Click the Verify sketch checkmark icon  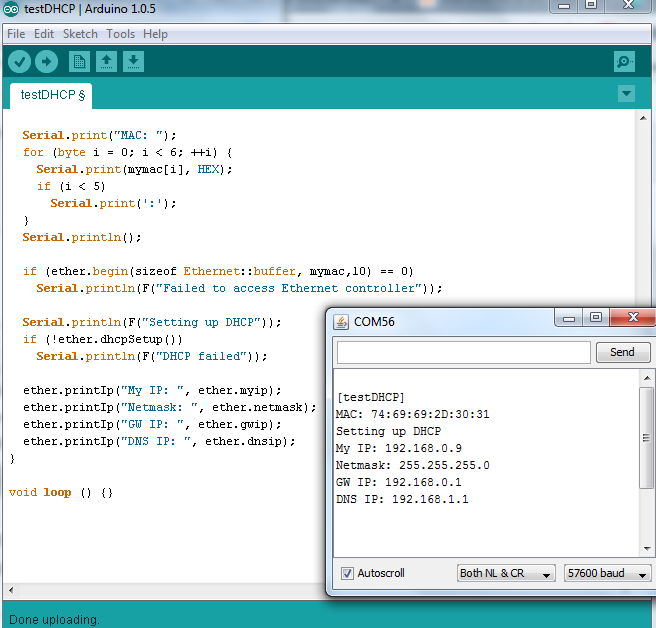click(19, 62)
